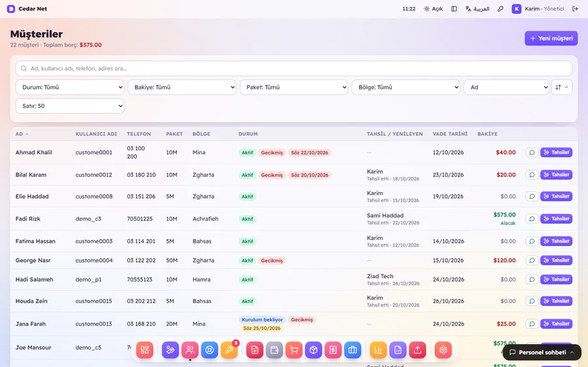Screen dimensions: 588x367
Task: Open the blue briefcase icon in the dock
Action: point(353,350)
